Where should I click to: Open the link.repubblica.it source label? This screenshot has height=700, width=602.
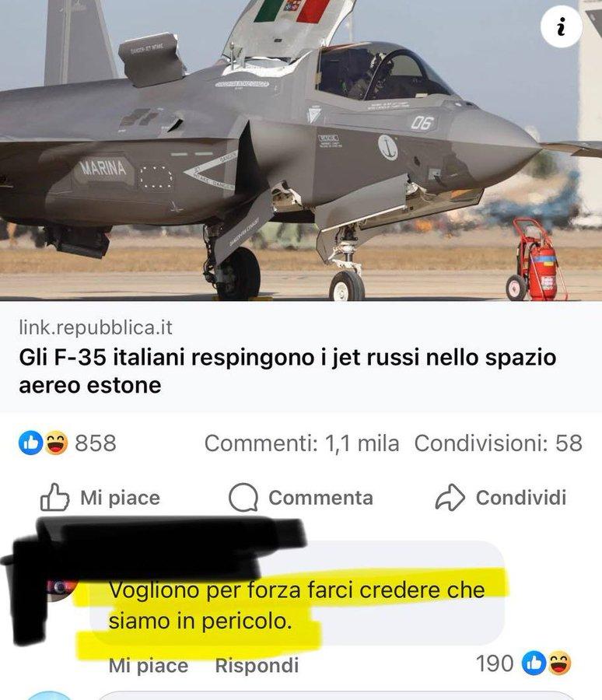pyautogui.click(x=95, y=327)
